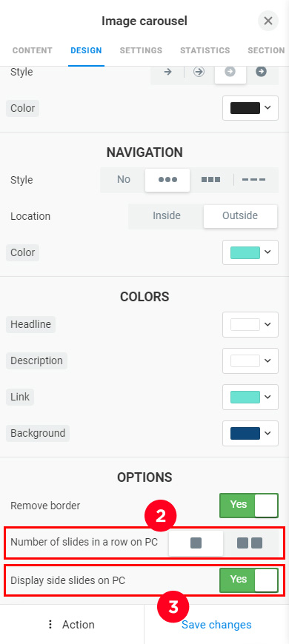Switch to the Content tab

tap(33, 50)
